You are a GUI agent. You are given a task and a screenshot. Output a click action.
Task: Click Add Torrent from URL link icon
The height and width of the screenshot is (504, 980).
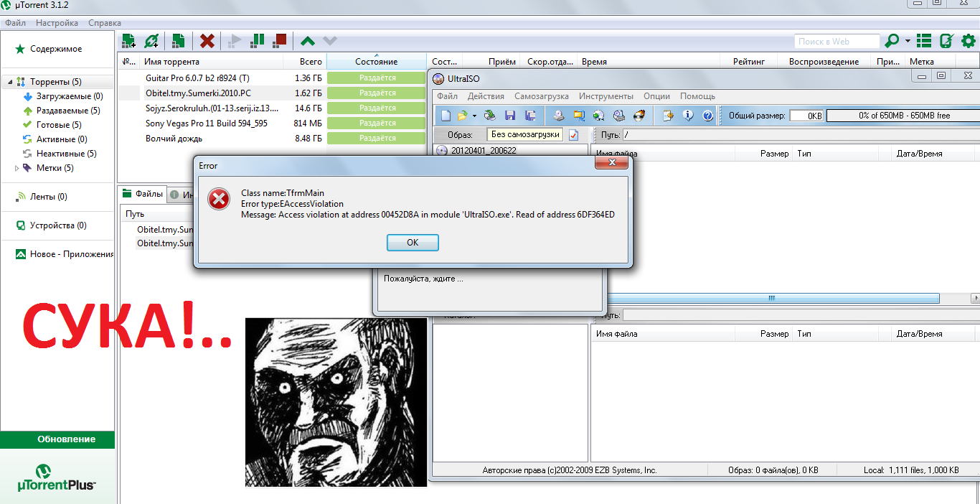[151, 41]
